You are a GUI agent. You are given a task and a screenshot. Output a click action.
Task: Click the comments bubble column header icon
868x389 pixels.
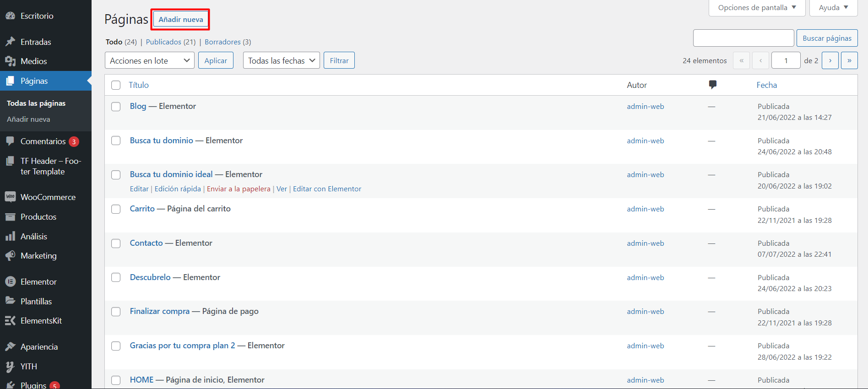tap(712, 85)
